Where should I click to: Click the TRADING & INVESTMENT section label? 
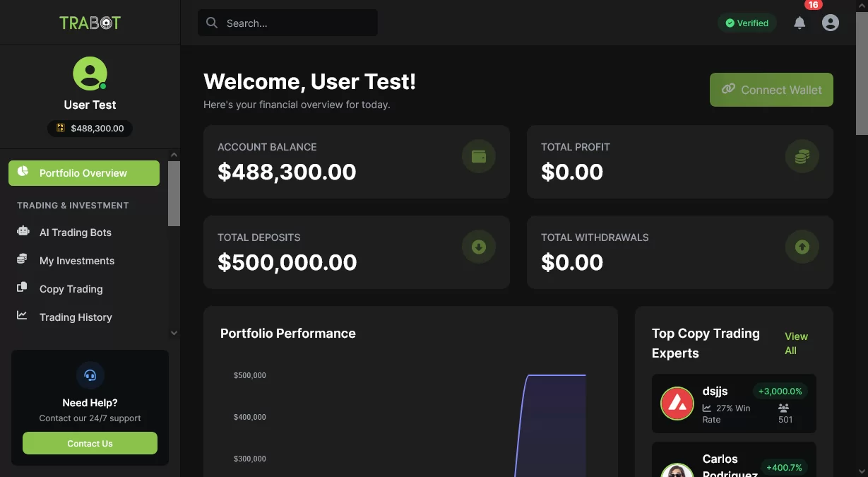(x=73, y=206)
